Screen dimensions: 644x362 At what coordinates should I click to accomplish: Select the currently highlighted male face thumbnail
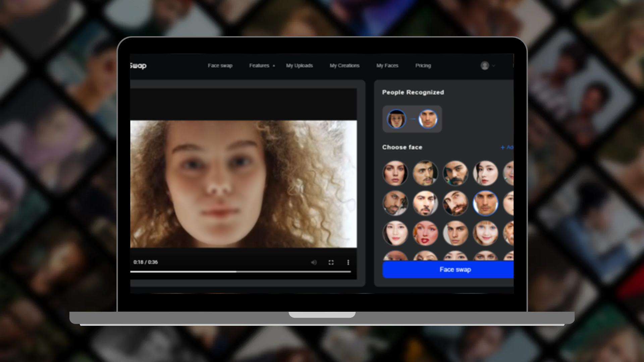[x=485, y=203]
